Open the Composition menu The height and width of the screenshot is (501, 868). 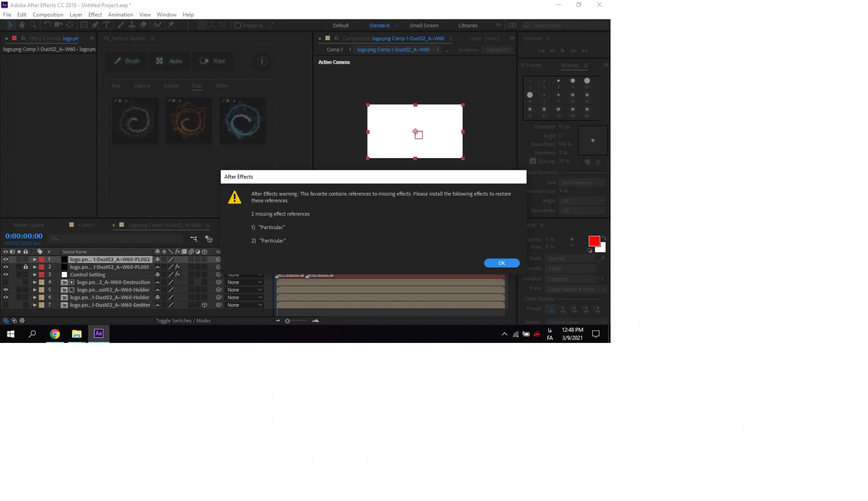[48, 14]
